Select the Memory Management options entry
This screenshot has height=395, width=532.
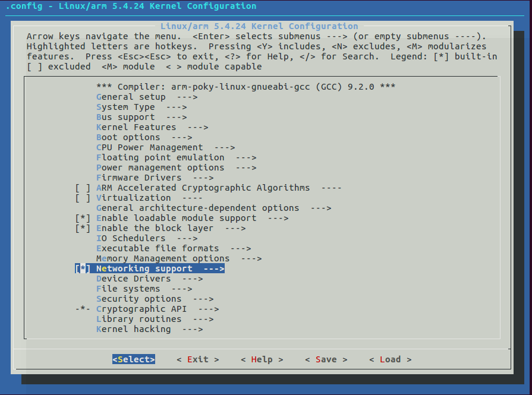[162, 258]
